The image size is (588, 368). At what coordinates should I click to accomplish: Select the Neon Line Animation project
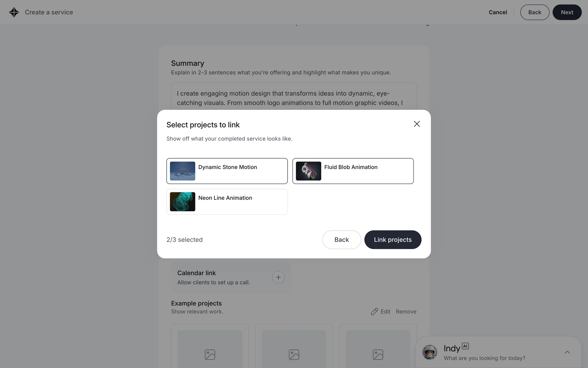click(x=227, y=202)
